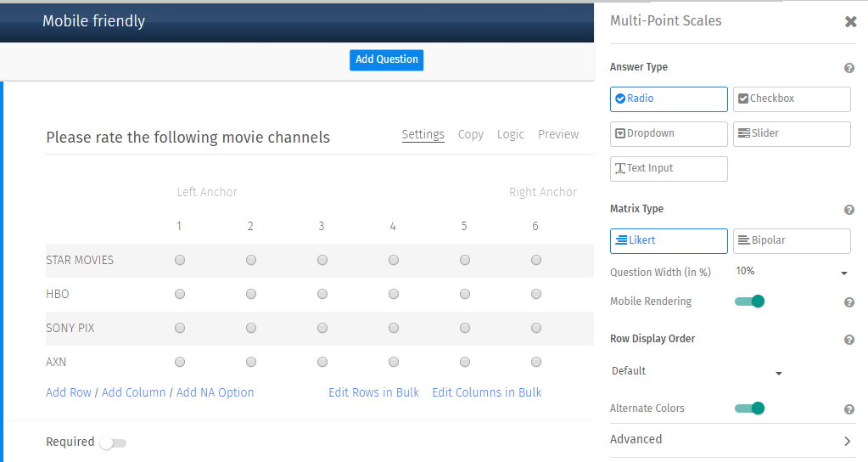The height and width of the screenshot is (462, 868).
Task: Turn off the Alternate Colors switch
Action: pos(750,408)
